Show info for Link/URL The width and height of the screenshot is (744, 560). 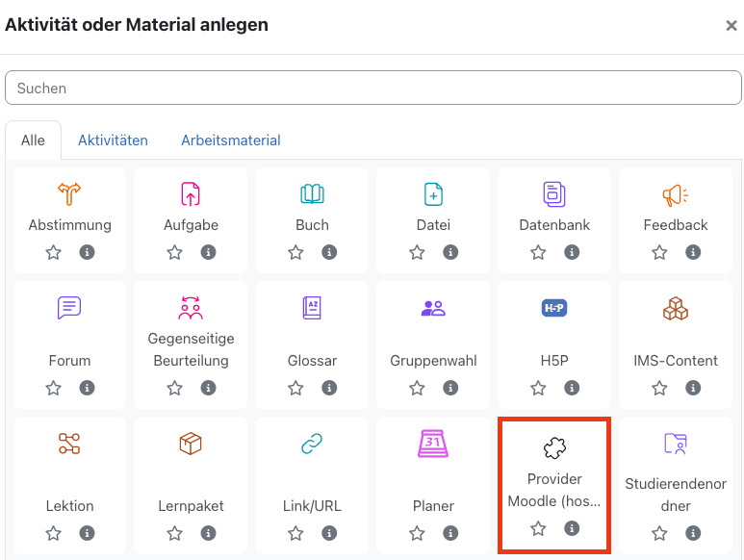click(x=329, y=533)
